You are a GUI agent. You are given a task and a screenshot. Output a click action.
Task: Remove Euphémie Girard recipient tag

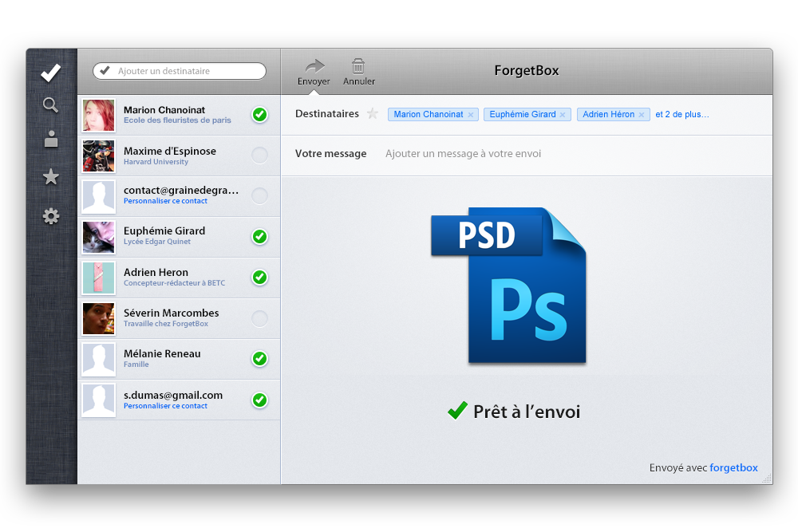563,115
